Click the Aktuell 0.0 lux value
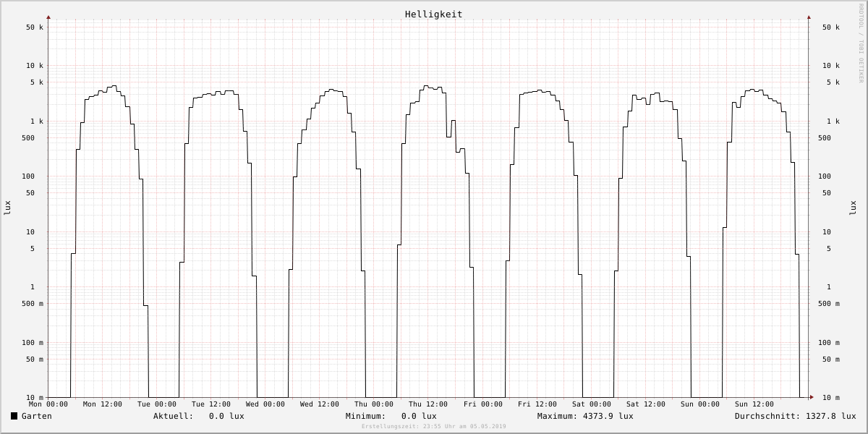 (x=226, y=416)
